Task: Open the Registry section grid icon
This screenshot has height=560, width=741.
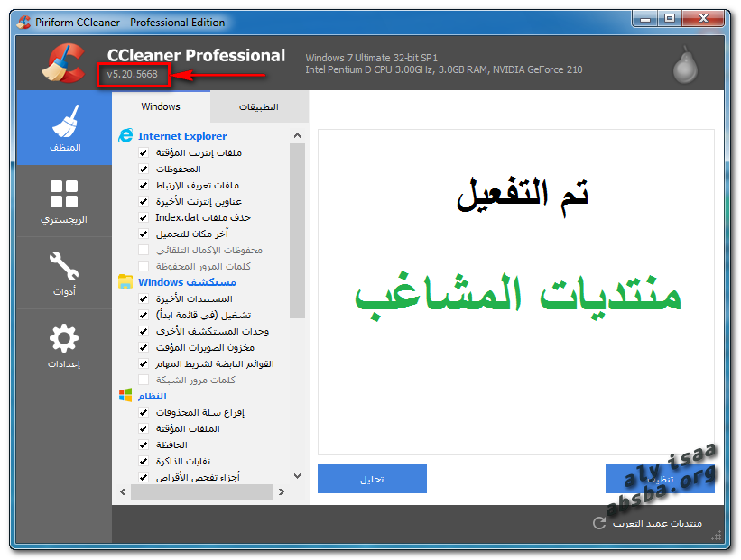Action: coord(64,194)
